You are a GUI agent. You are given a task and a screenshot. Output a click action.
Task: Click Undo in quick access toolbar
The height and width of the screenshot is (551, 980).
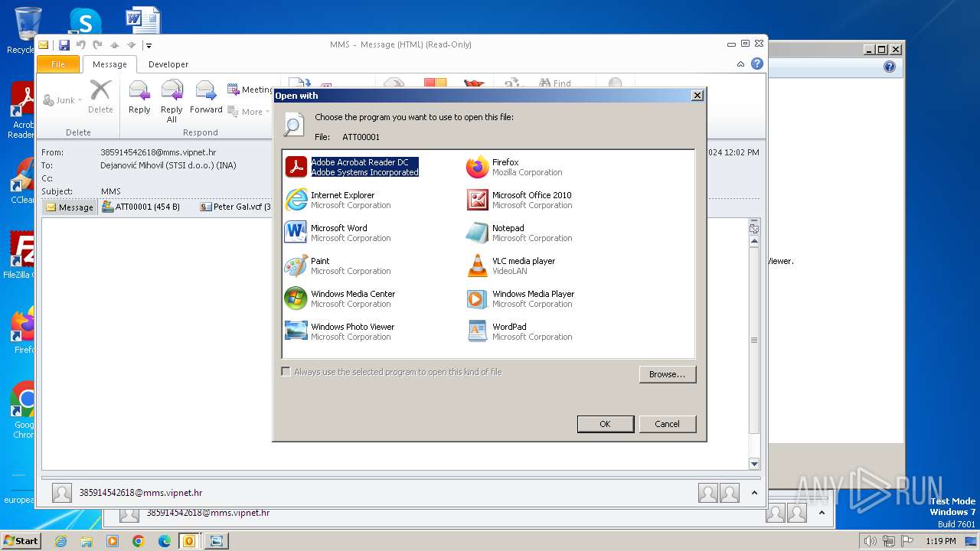point(80,45)
